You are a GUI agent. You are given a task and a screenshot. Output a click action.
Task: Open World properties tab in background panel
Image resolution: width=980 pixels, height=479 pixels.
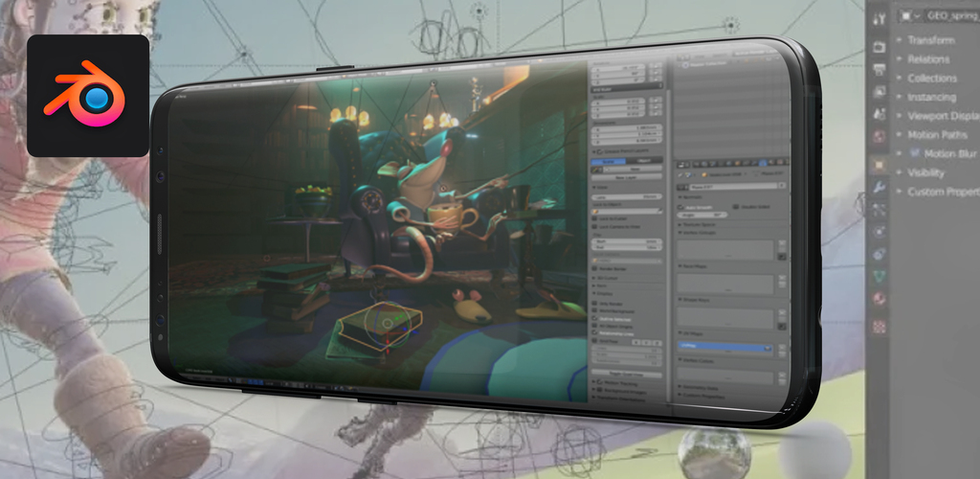point(879,136)
